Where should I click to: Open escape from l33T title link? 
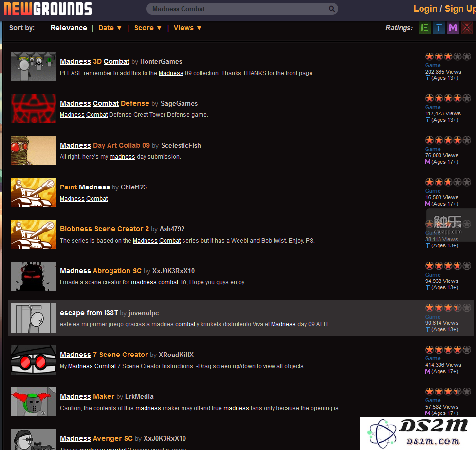(89, 313)
